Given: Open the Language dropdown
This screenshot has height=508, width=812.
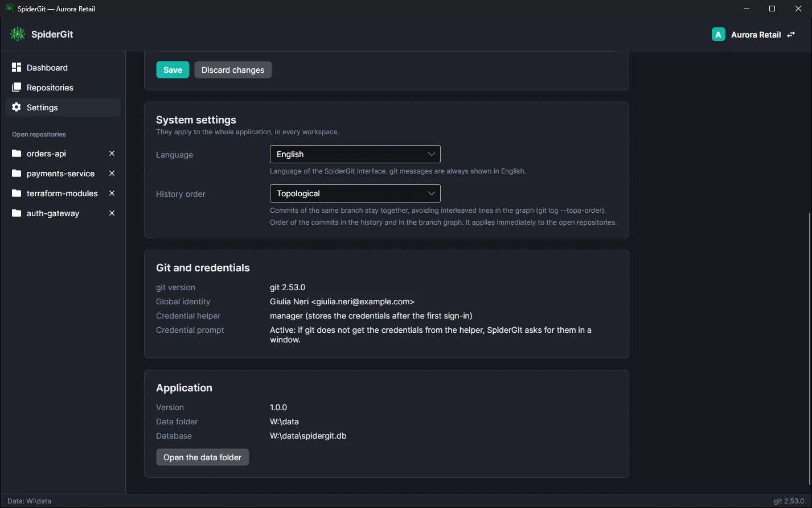Looking at the screenshot, I should point(355,154).
